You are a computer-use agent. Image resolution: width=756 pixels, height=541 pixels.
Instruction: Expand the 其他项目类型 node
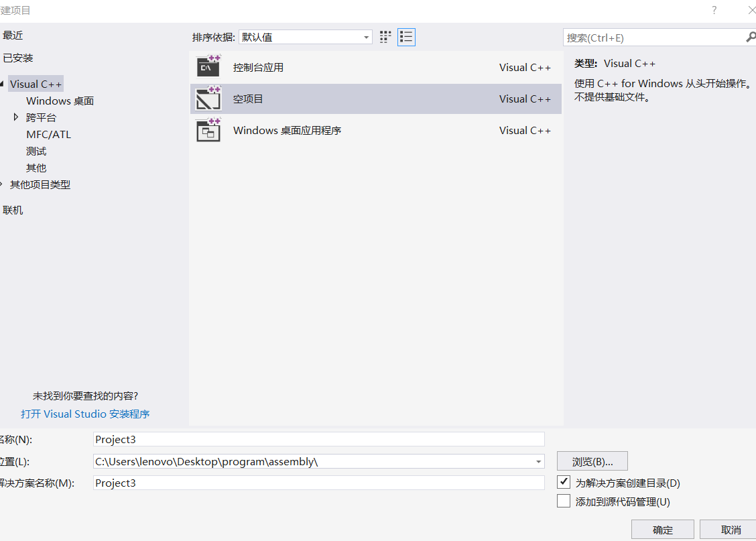1,184
